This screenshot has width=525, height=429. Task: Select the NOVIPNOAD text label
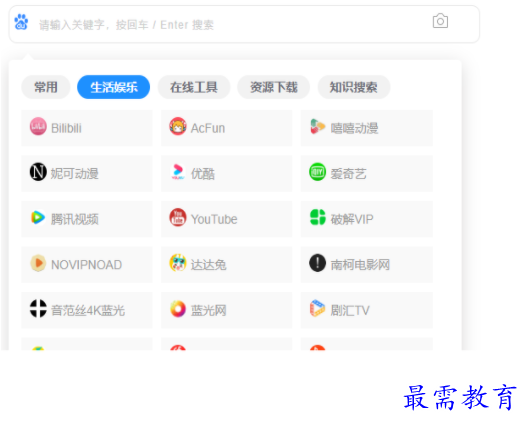[86, 265]
